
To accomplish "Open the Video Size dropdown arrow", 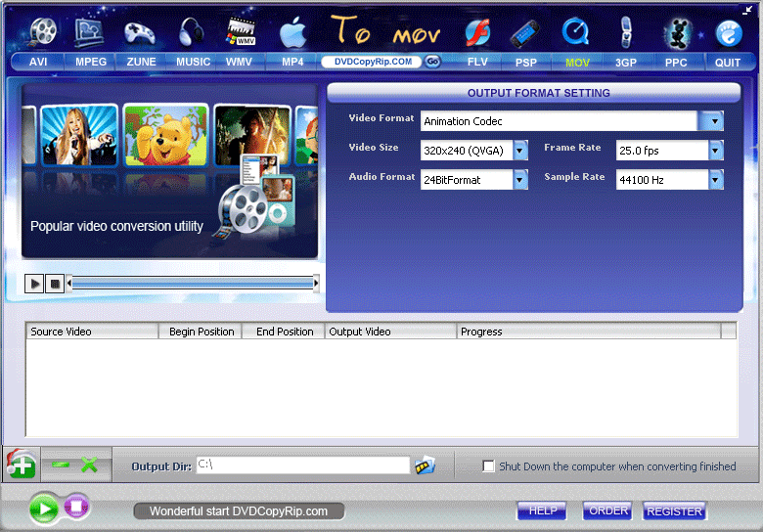I will tap(520, 151).
